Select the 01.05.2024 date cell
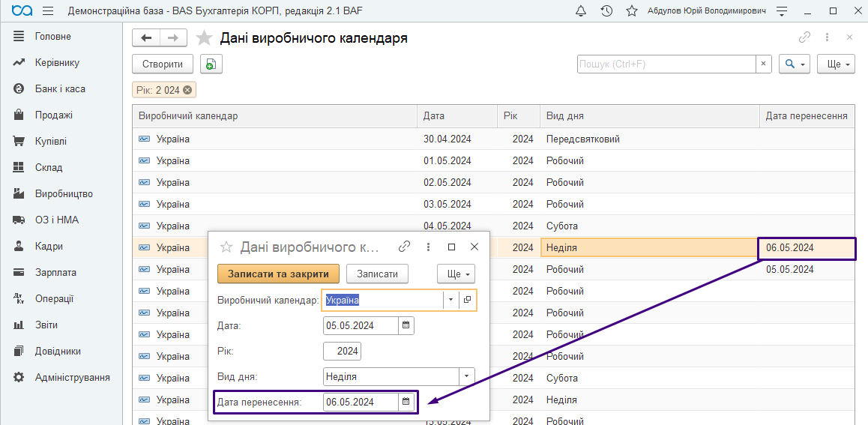This screenshot has width=868, height=425. pyautogui.click(x=456, y=161)
